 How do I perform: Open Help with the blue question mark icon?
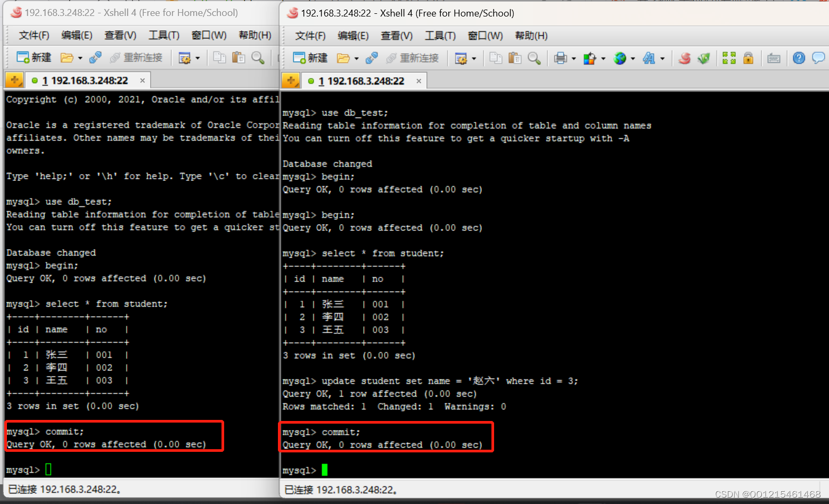click(799, 58)
